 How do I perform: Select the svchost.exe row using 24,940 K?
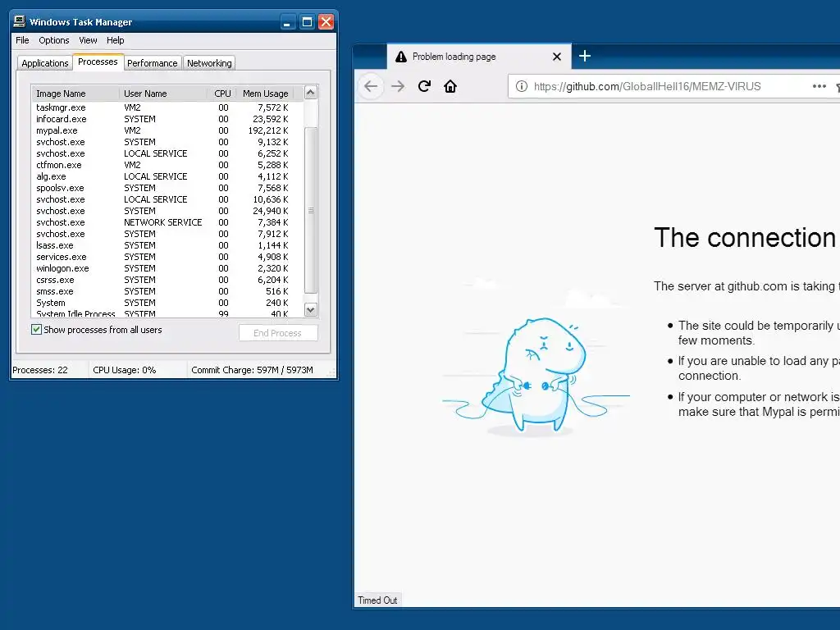[167, 211]
